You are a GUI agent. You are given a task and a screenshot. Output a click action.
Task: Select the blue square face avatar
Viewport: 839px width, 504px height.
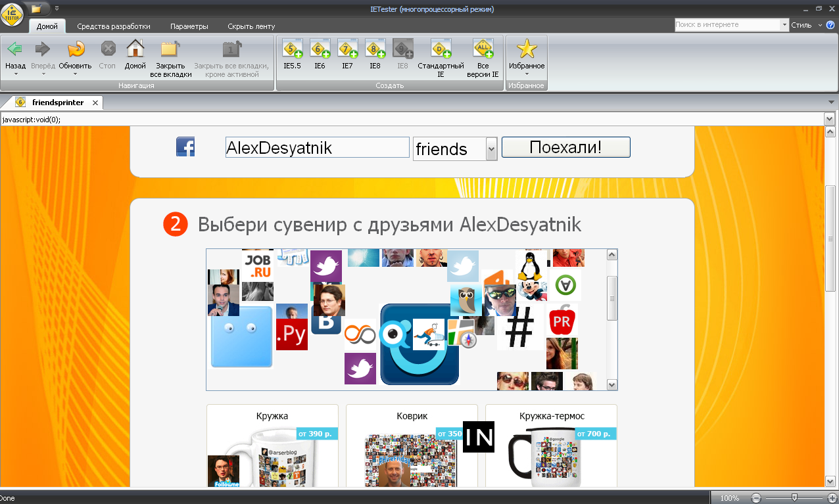(241, 336)
